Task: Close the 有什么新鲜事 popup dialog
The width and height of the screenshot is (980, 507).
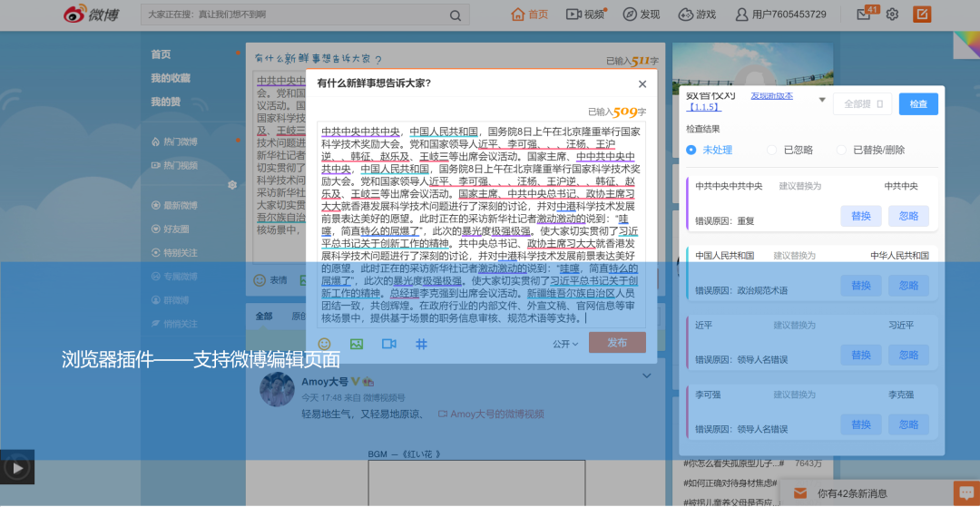Action: 642,83
